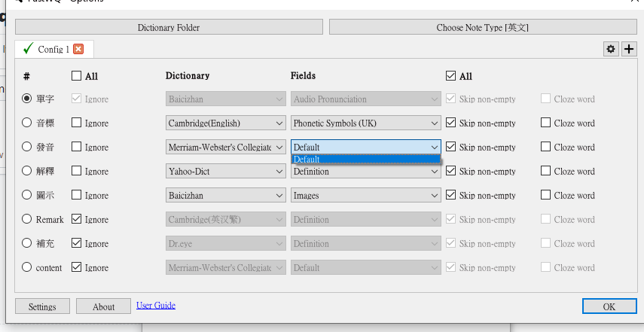Open the Cambridge(English) dictionary dropdown
Screen dimensions: 644x332
pyautogui.click(x=226, y=123)
